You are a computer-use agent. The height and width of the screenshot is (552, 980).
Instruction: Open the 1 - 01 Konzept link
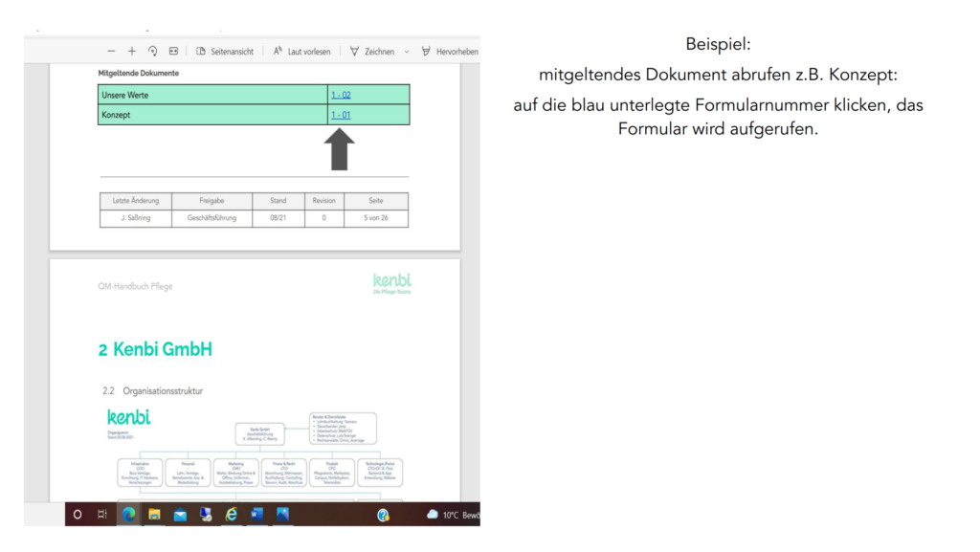point(341,115)
